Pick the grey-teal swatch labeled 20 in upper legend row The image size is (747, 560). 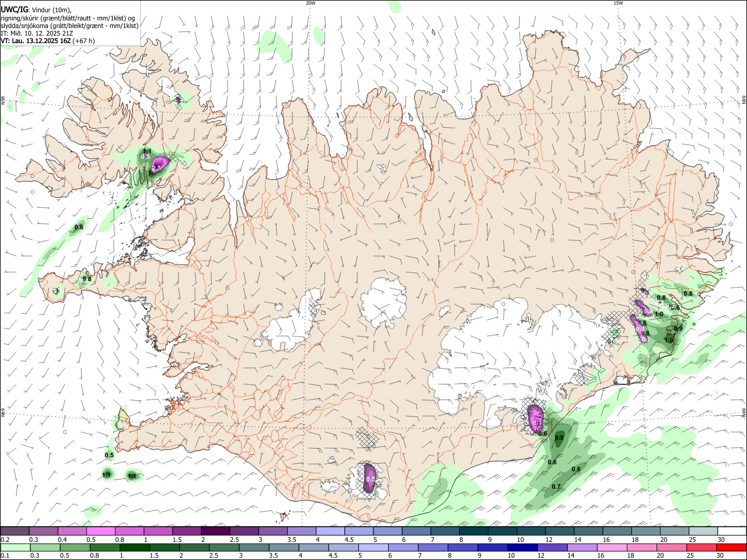pyautogui.click(x=675, y=531)
